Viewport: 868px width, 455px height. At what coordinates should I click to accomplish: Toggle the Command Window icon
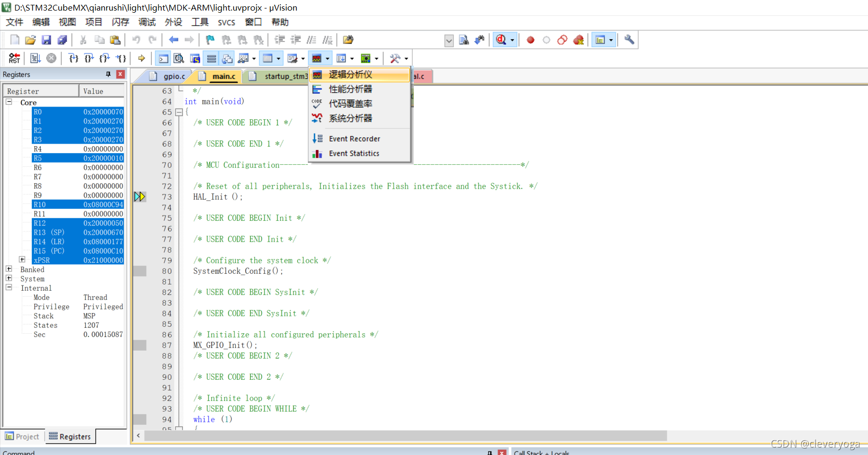coord(164,58)
